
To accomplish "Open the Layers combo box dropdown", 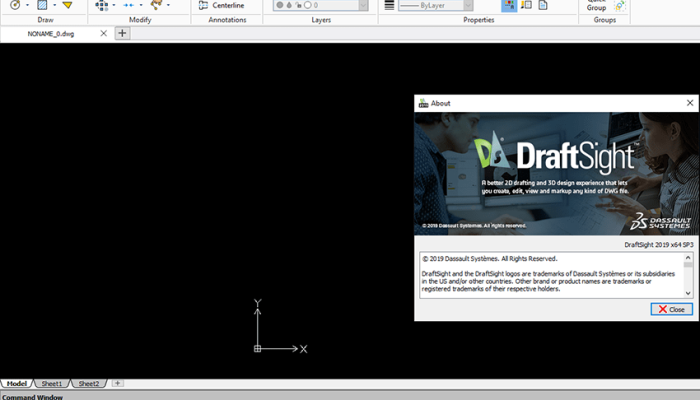I will 363,5.
